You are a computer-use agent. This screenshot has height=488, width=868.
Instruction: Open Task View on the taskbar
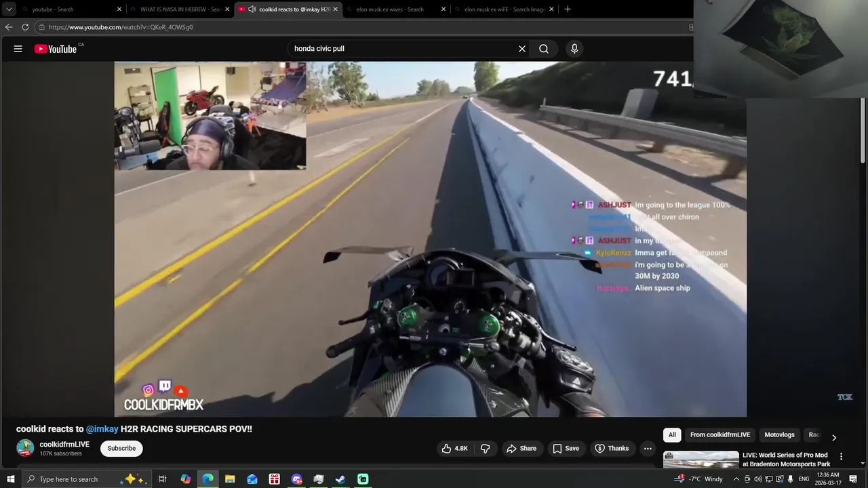(163, 479)
